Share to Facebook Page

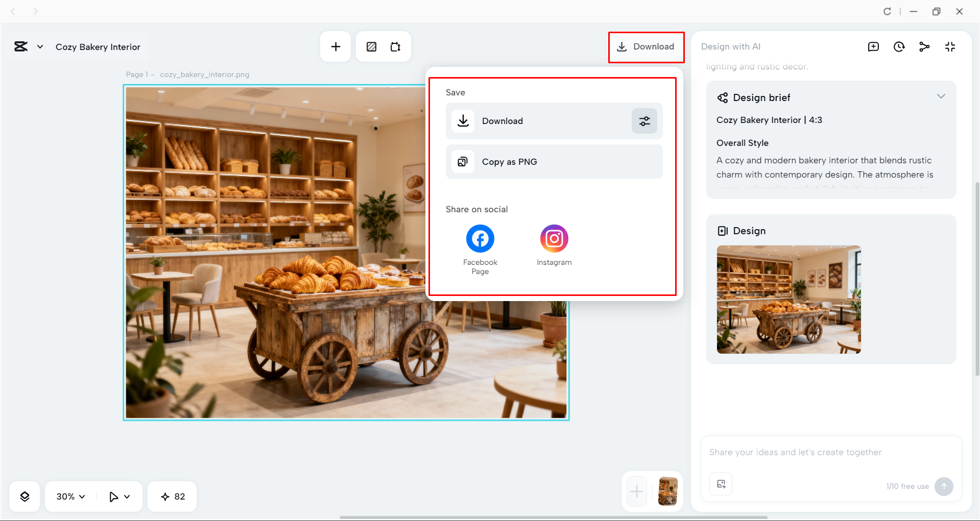coord(480,250)
